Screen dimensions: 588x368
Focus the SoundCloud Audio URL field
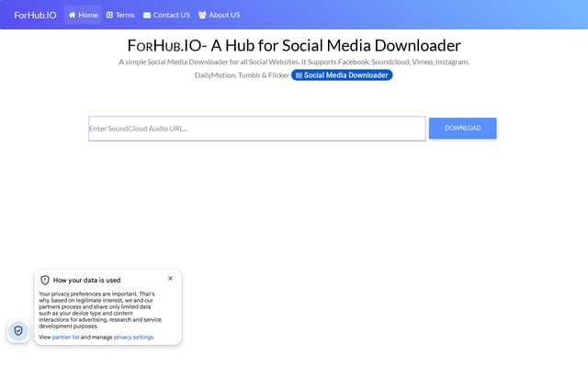click(x=257, y=129)
